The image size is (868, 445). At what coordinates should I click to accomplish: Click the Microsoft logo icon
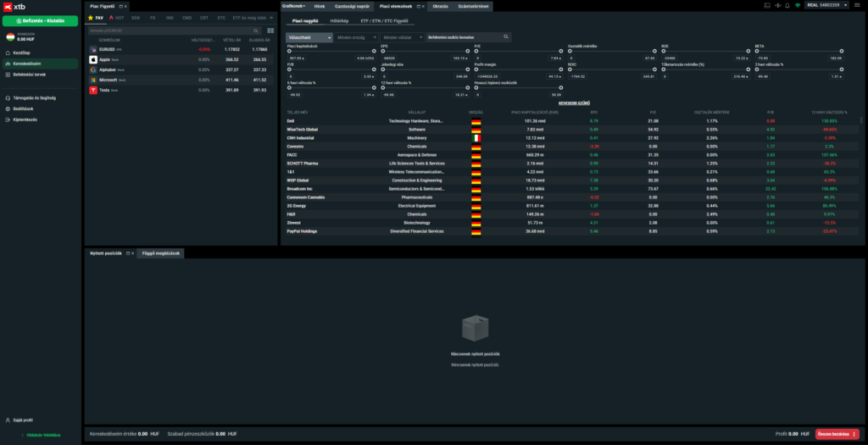[93, 80]
